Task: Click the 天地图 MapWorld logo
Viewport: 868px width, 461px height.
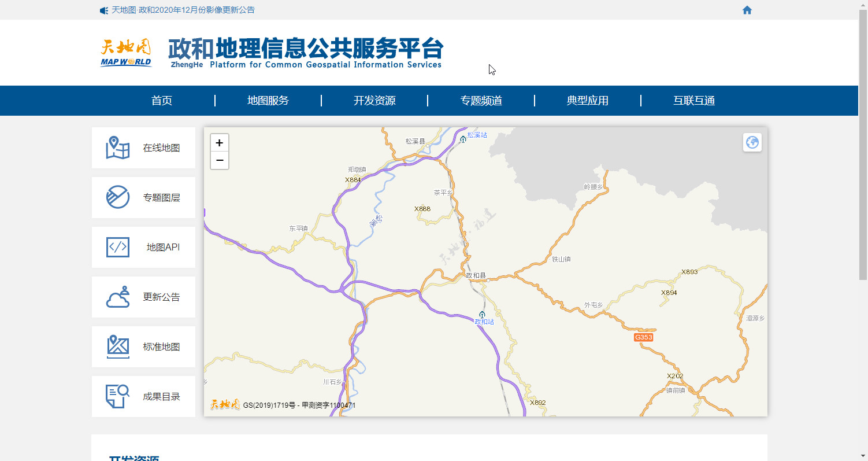Action: pos(126,53)
